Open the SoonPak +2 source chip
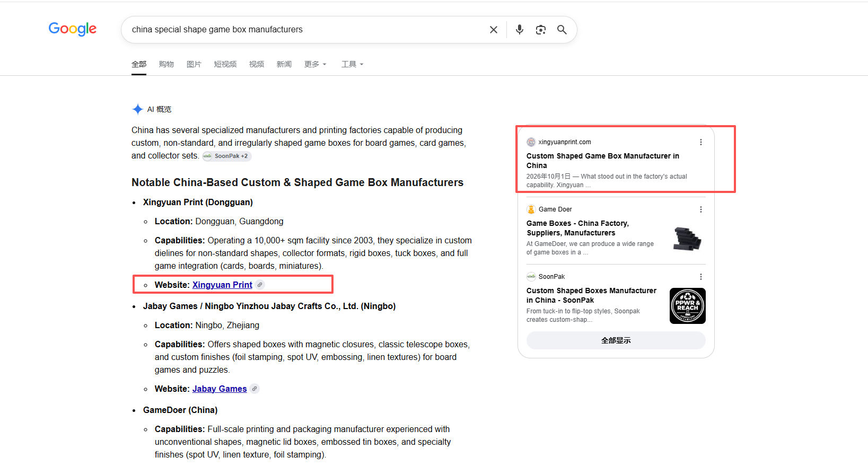This screenshot has width=868, height=466. (x=227, y=156)
